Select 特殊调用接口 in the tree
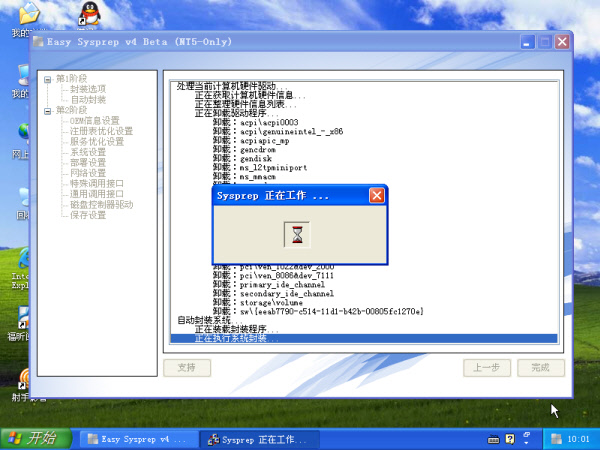 [x=97, y=184]
